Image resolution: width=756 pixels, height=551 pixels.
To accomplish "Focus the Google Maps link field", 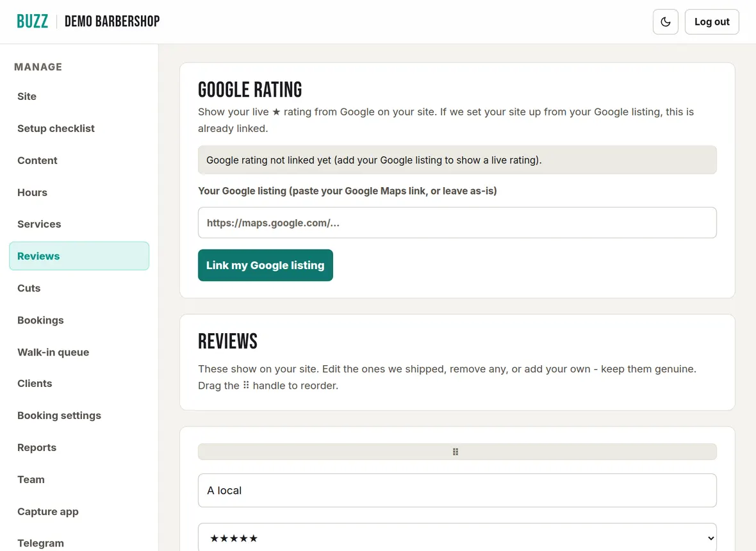I will (x=457, y=223).
